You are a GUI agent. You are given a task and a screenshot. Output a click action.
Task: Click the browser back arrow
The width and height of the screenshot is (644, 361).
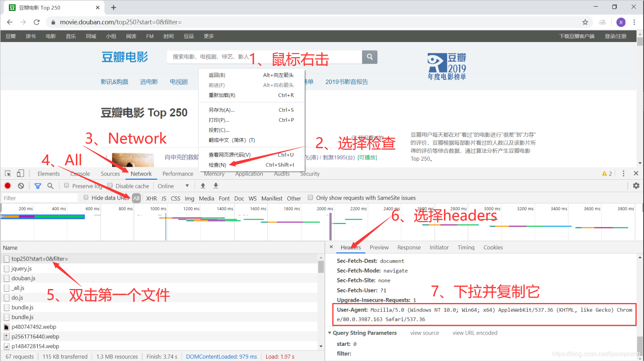(x=10, y=22)
